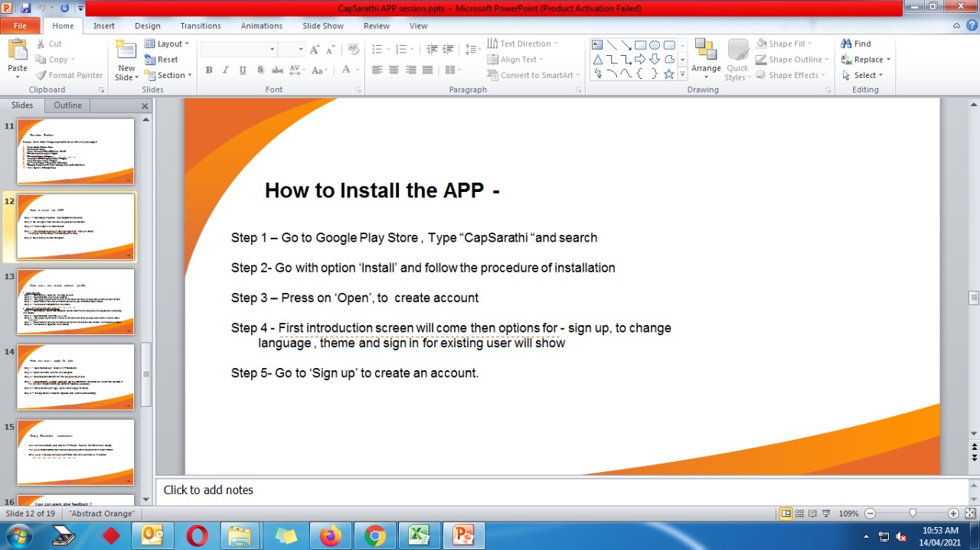Click Convert to SmartArt
The height and width of the screenshot is (550, 980).
[534, 75]
